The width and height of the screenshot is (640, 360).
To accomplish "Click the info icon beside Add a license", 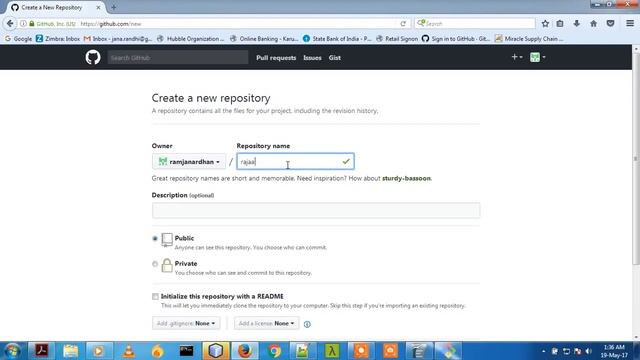I will coord(307,324).
